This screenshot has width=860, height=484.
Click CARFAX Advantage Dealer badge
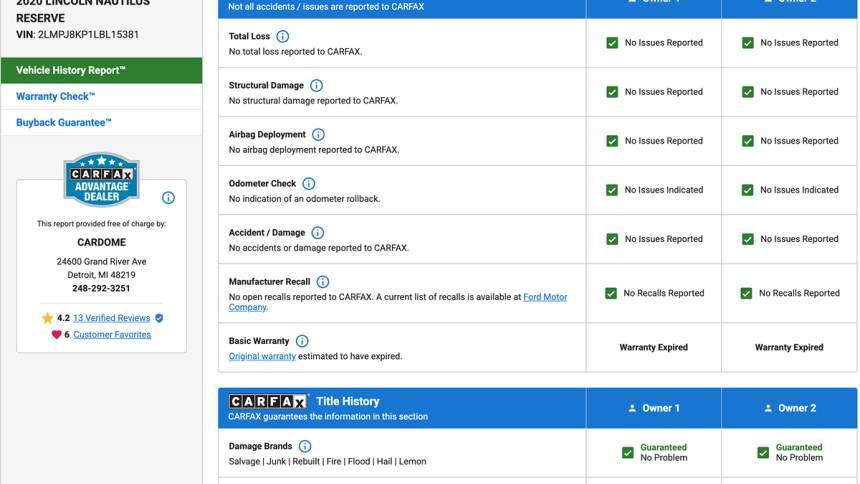pos(101,179)
